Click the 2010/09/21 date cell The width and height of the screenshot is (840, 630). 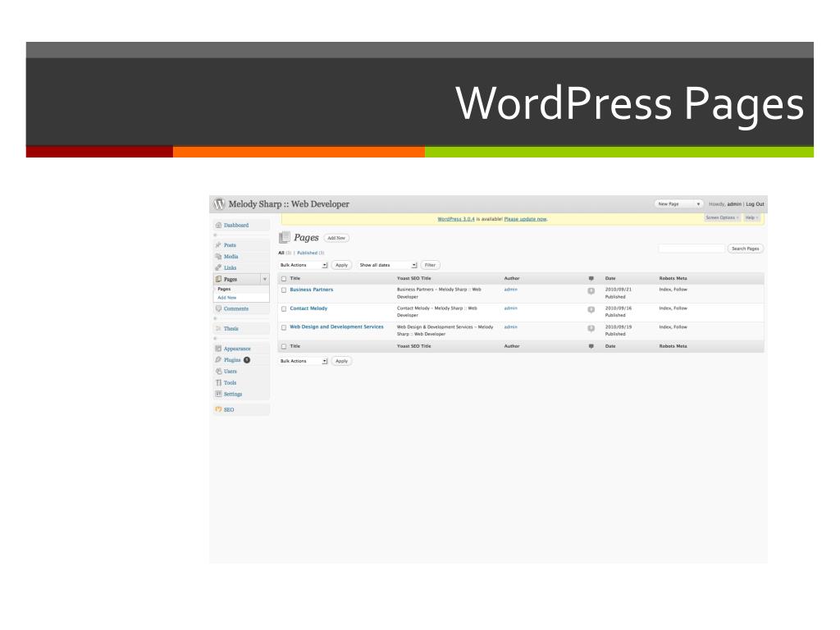coord(619,290)
